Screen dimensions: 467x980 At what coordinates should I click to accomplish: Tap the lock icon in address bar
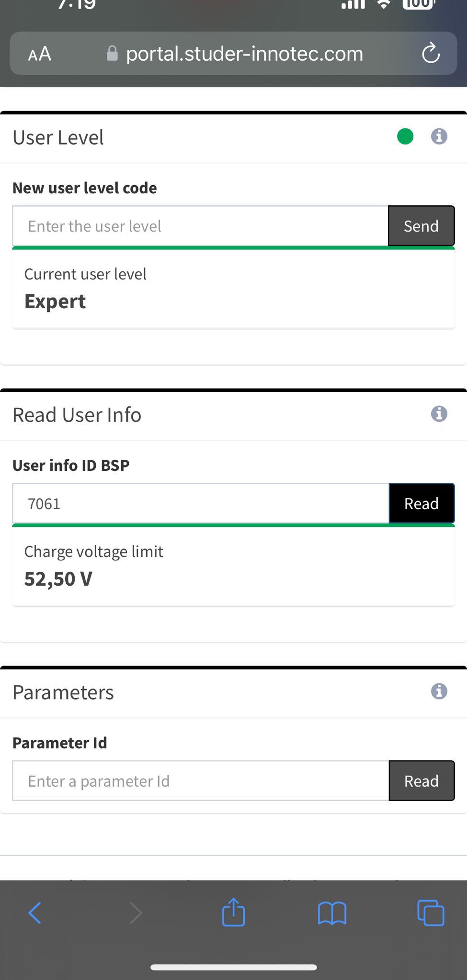pos(112,54)
